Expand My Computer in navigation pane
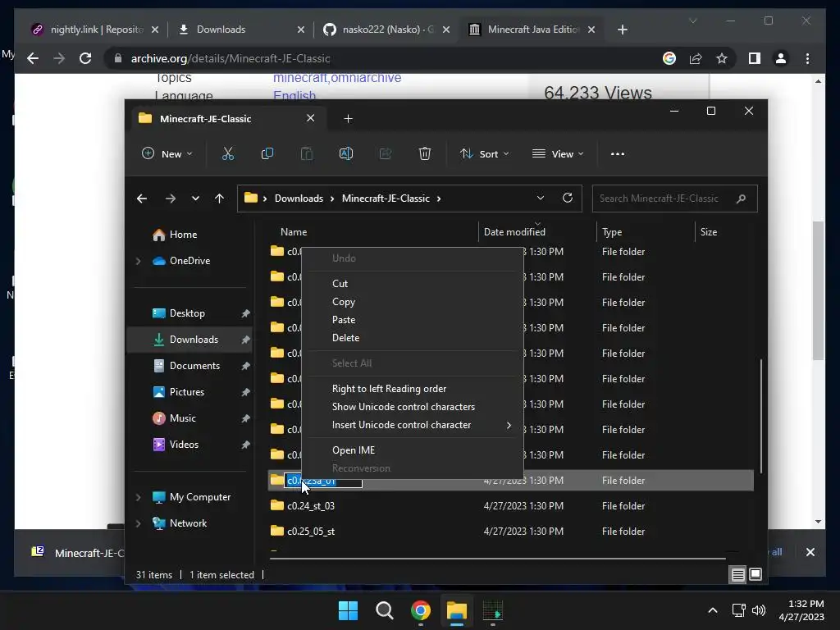840x630 pixels. [138, 497]
